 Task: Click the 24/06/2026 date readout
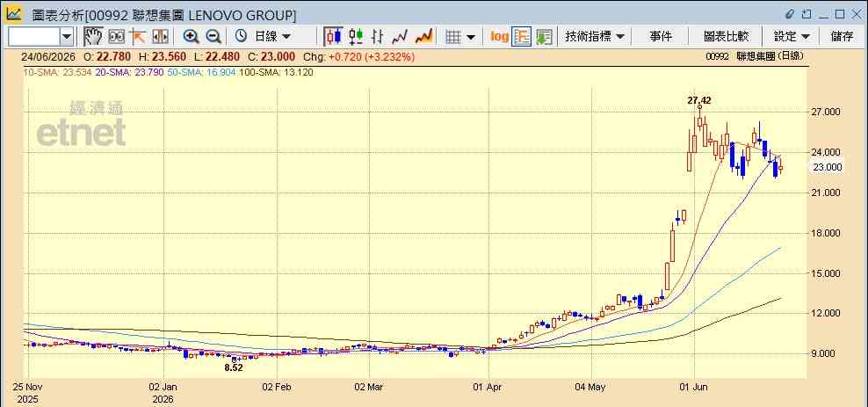point(48,56)
